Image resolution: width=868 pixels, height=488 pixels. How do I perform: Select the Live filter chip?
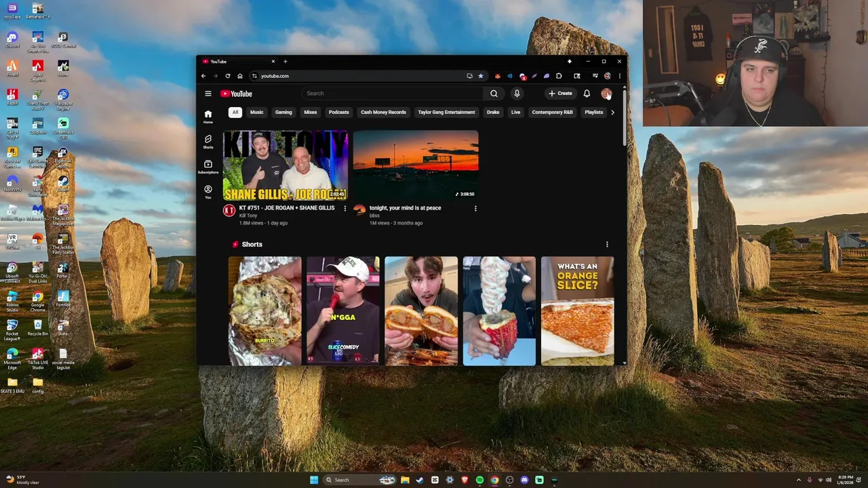tap(515, 113)
